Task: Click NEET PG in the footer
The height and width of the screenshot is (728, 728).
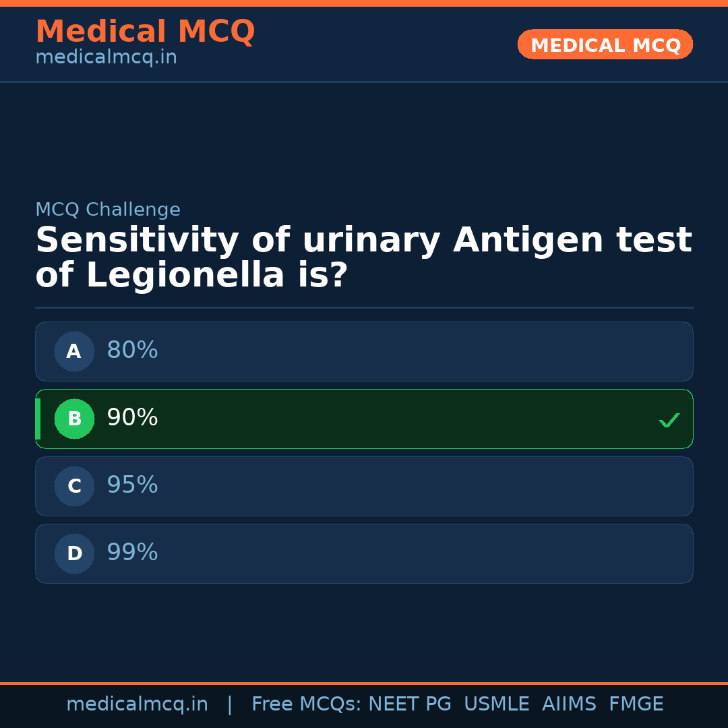Action: click(410, 704)
